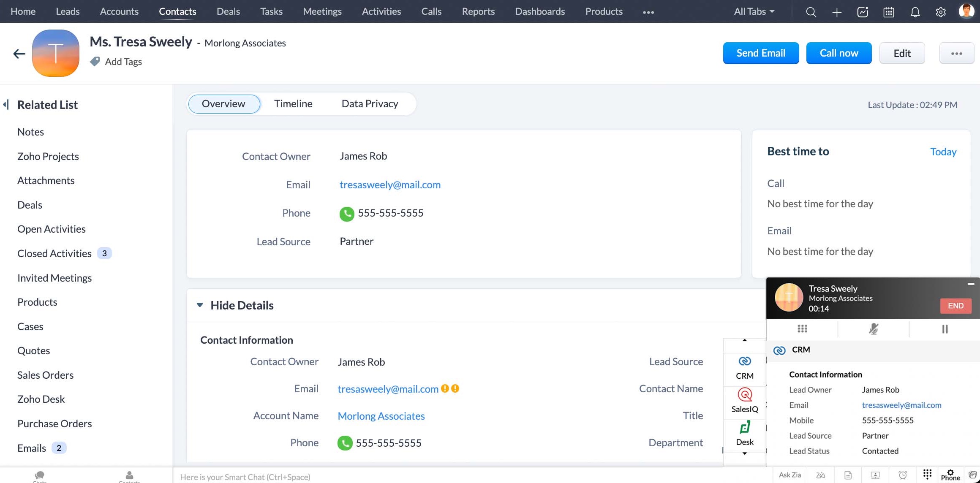Click the Send Email button

(x=761, y=53)
